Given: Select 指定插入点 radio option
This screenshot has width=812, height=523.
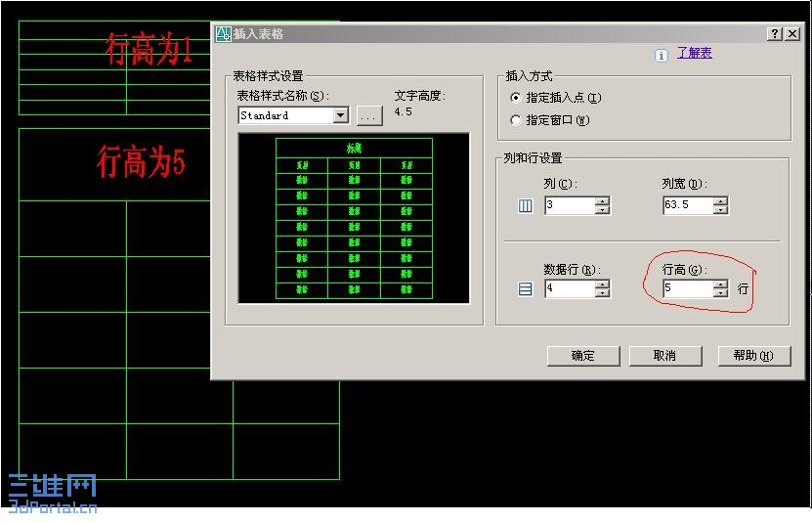Looking at the screenshot, I should coord(515,98).
